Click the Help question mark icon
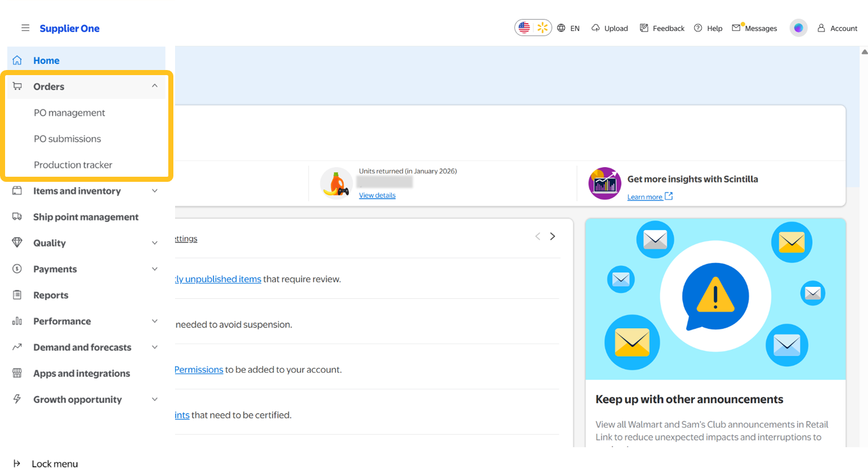This screenshot has width=868, height=476. click(698, 28)
